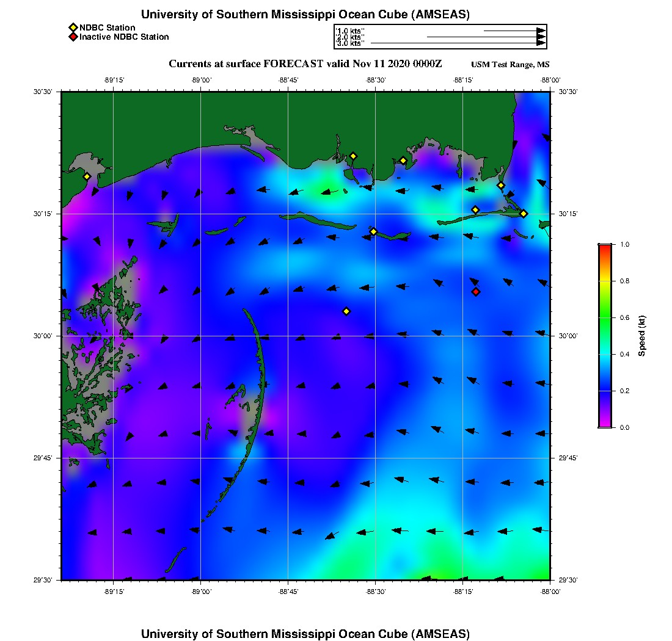
Task: Click the "NDBC Station" legend text
Action: pyautogui.click(x=107, y=28)
